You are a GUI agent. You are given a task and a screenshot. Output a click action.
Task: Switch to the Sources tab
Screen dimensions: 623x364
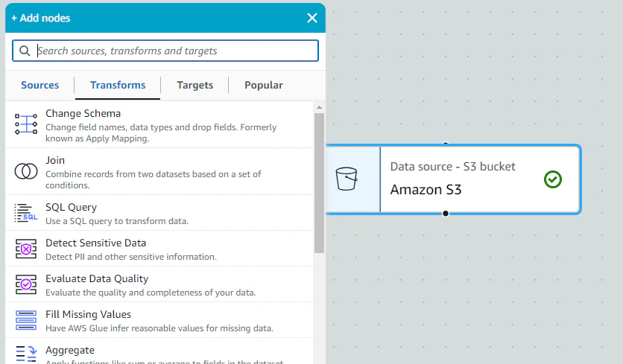pyautogui.click(x=39, y=85)
